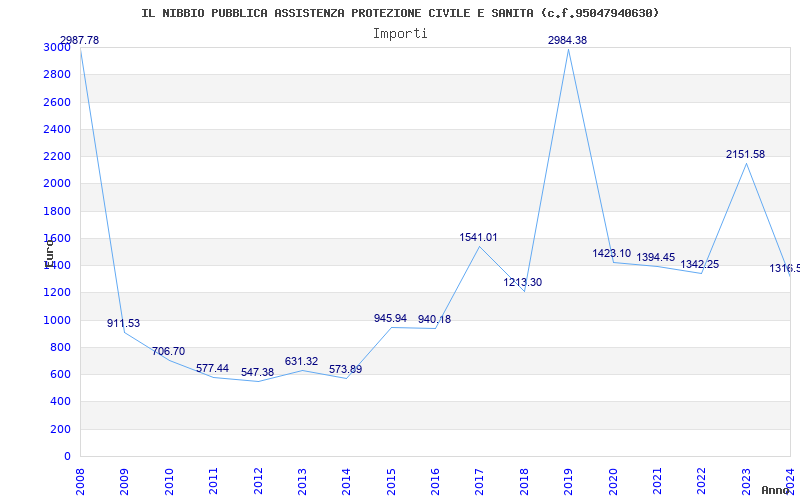Click y-axis tick 200

coord(60,430)
